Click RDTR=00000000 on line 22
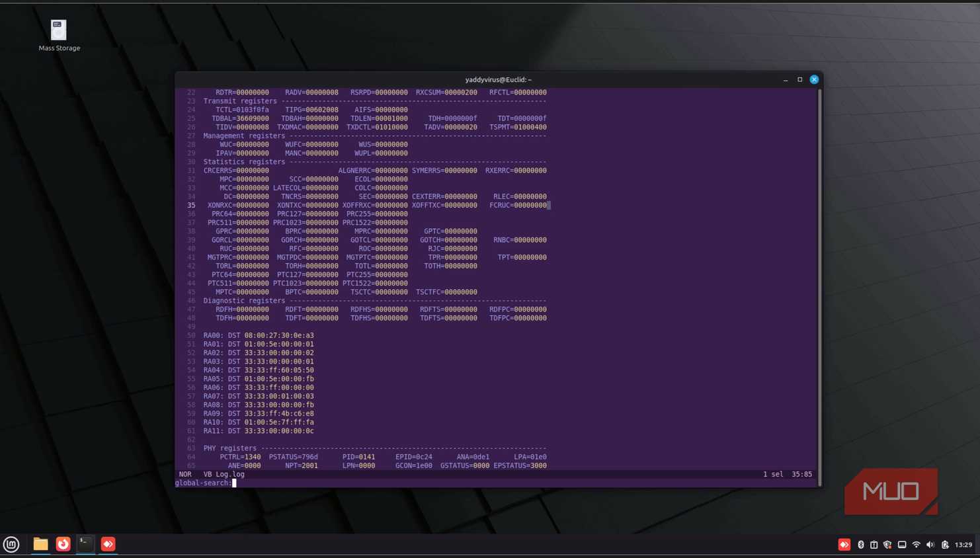This screenshot has width=980, height=558. pyautogui.click(x=242, y=93)
